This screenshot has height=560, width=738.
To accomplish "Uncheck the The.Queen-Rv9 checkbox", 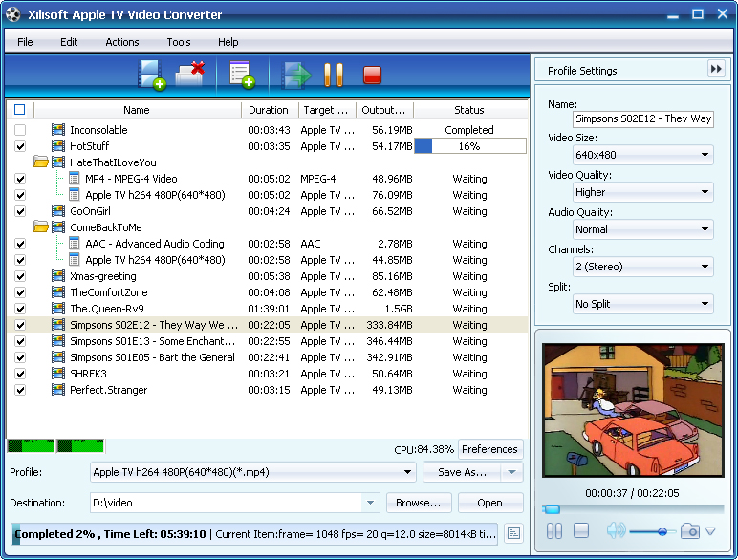I will (x=20, y=309).
